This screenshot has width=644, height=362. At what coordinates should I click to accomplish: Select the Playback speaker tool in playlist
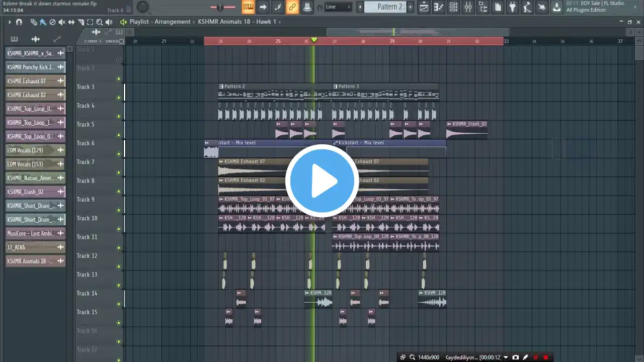[x=109, y=22]
